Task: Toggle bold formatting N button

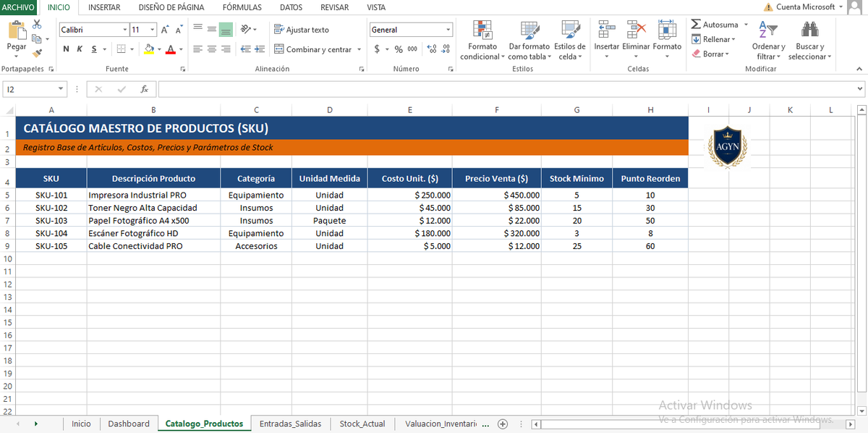Action: click(x=67, y=49)
